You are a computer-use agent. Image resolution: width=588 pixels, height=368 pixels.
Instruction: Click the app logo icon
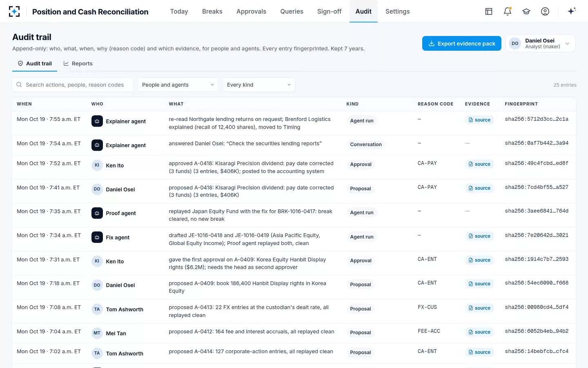pos(14,11)
